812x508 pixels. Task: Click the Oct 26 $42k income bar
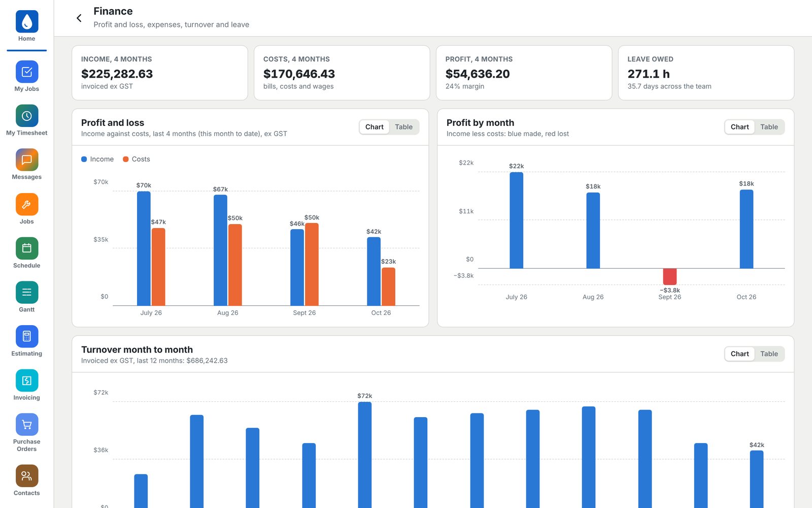pos(374,271)
